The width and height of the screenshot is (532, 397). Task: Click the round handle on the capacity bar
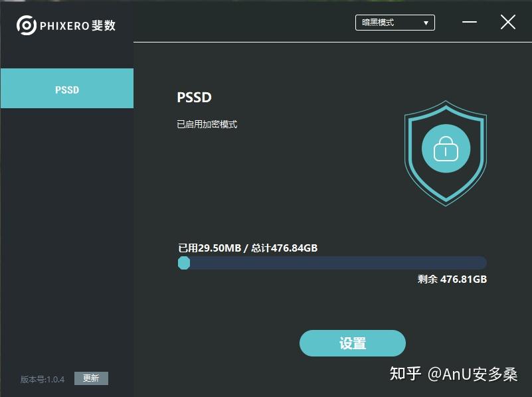(184, 263)
